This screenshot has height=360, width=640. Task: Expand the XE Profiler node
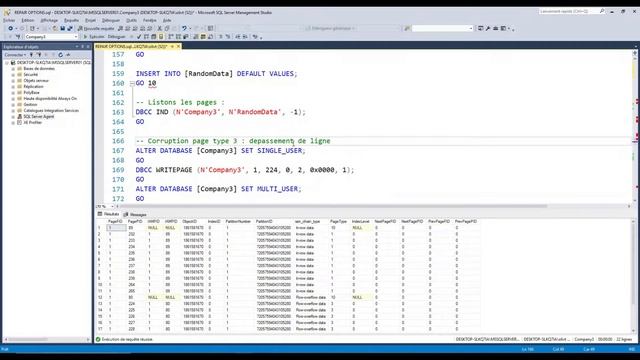click(13, 122)
